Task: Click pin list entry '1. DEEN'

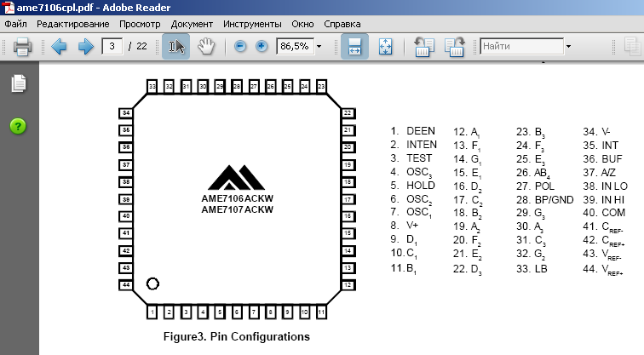Action: 412,131
